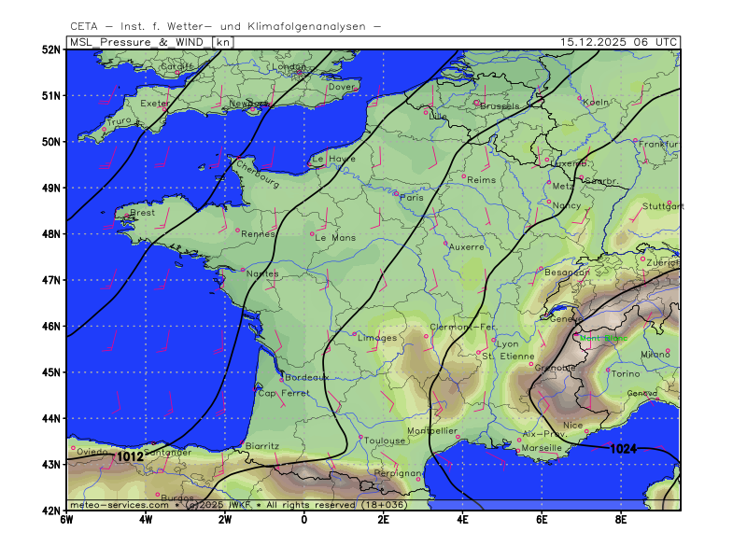This screenshot has width=747, height=560.
Task: Select the Stuttgart city label
Action: [x=664, y=205]
